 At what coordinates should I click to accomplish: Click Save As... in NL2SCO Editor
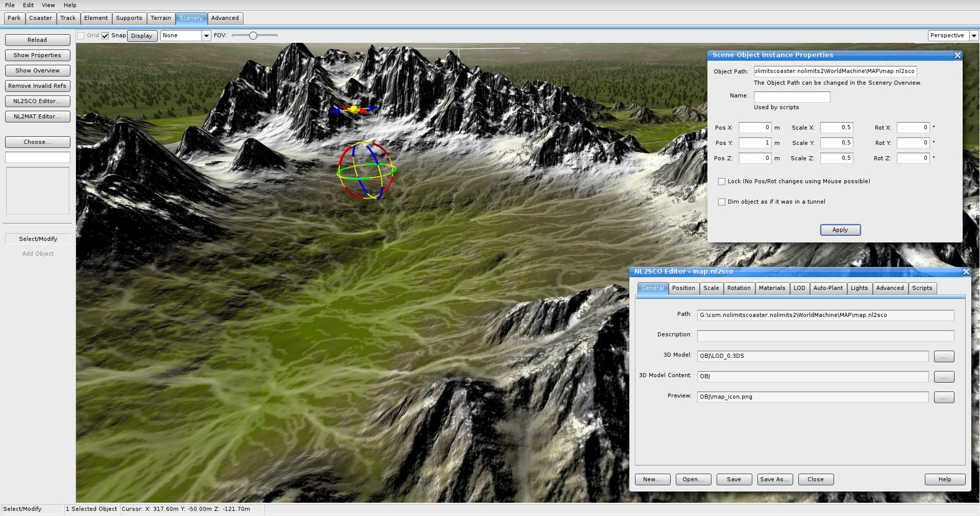pos(774,479)
